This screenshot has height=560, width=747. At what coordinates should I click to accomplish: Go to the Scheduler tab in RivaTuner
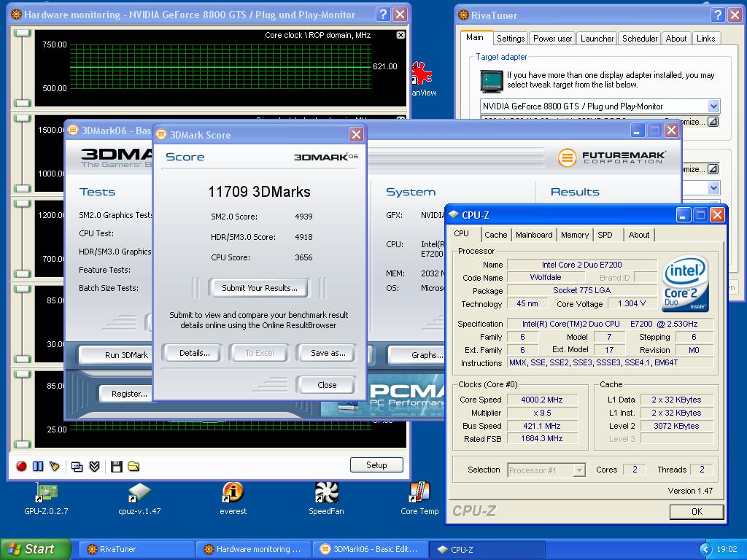639,39
